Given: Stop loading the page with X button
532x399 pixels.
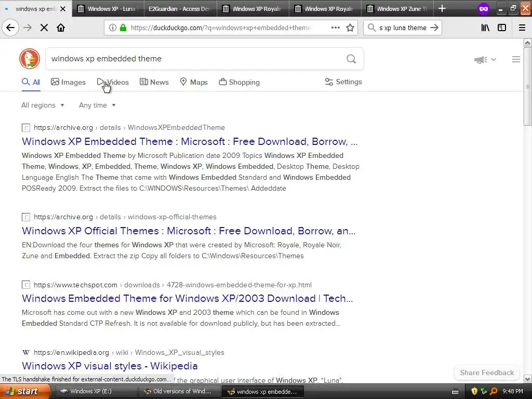Looking at the screenshot, I should tap(44, 28).
